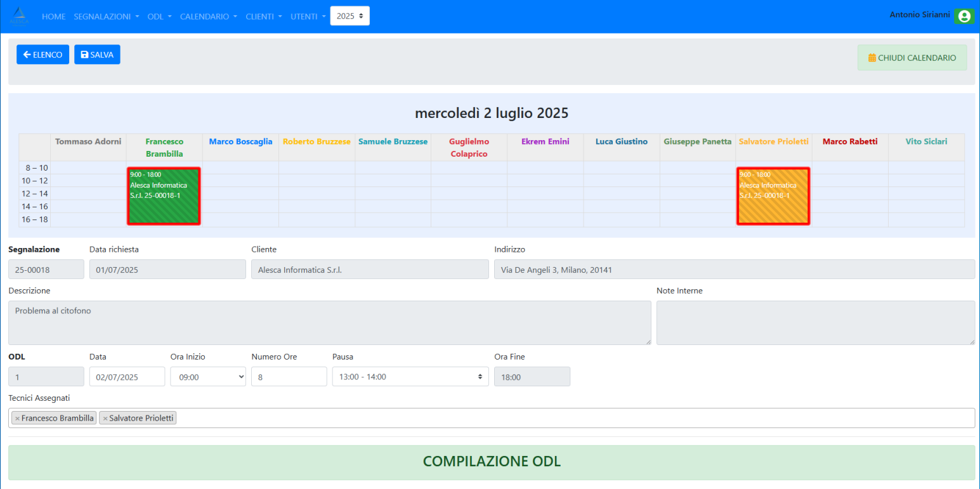Remove Salvatore Prioletti tag with x icon
980x489 pixels.
pyautogui.click(x=105, y=419)
